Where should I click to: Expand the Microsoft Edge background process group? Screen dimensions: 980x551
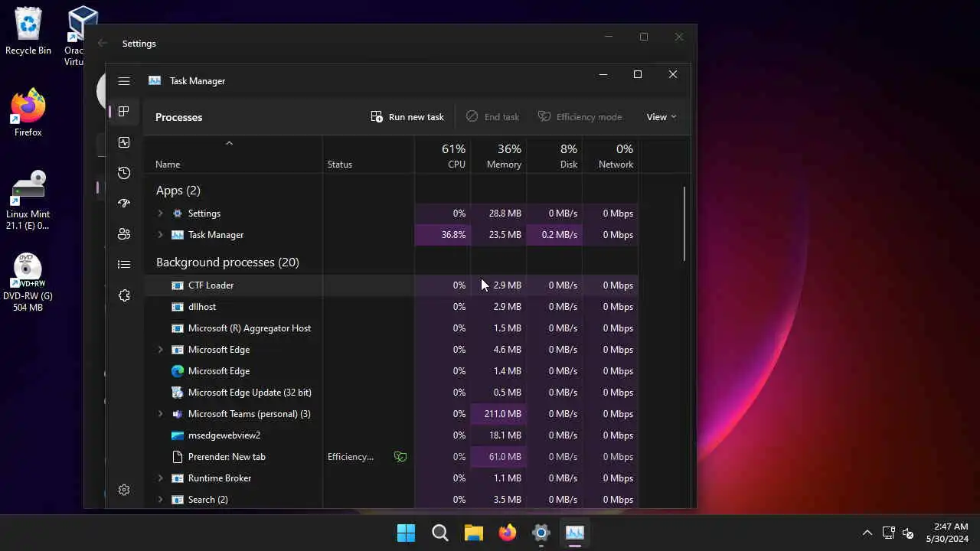pyautogui.click(x=160, y=350)
